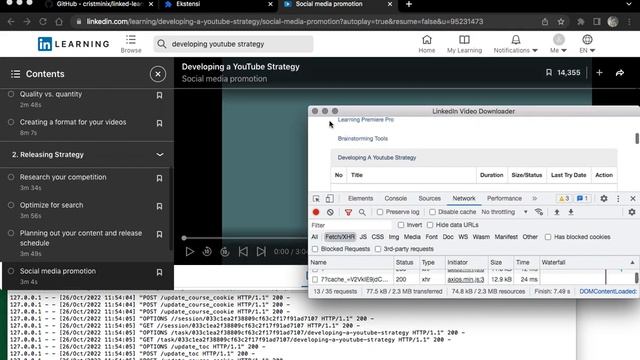Image resolution: width=640 pixels, height=360 pixels.
Task: Import HAR file upload icon
Action: tap(556, 212)
